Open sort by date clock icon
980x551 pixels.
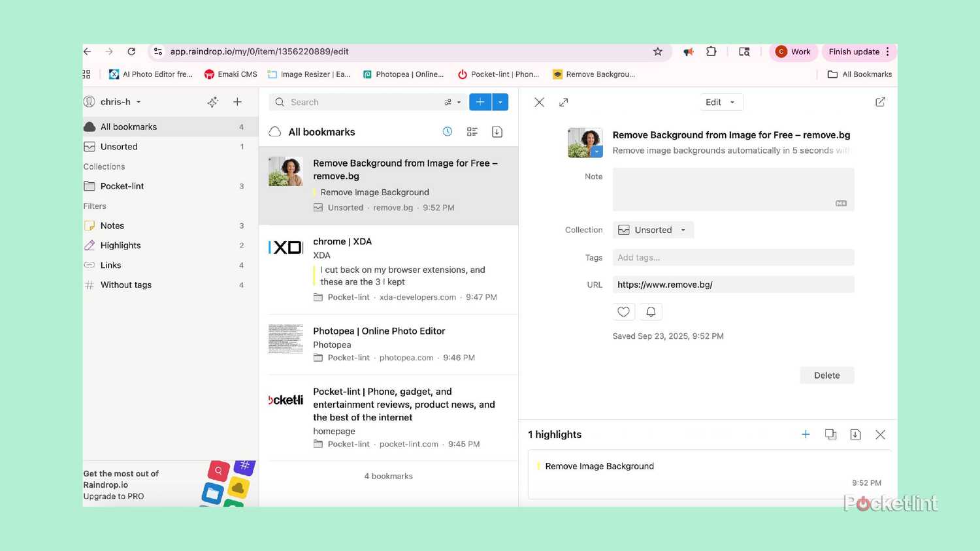(x=448, y=132)
